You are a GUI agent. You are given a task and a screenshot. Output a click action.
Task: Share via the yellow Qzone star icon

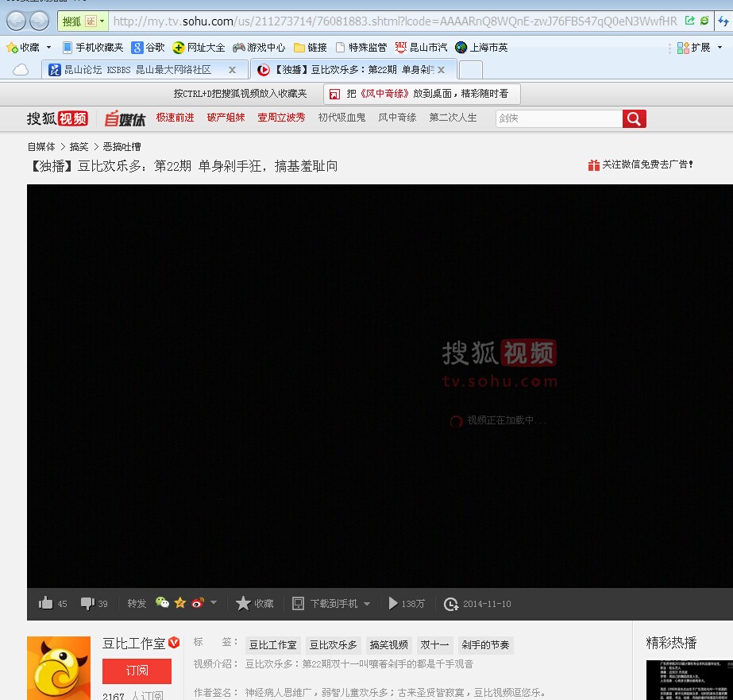pyautogui.click(x=180, y=603)
